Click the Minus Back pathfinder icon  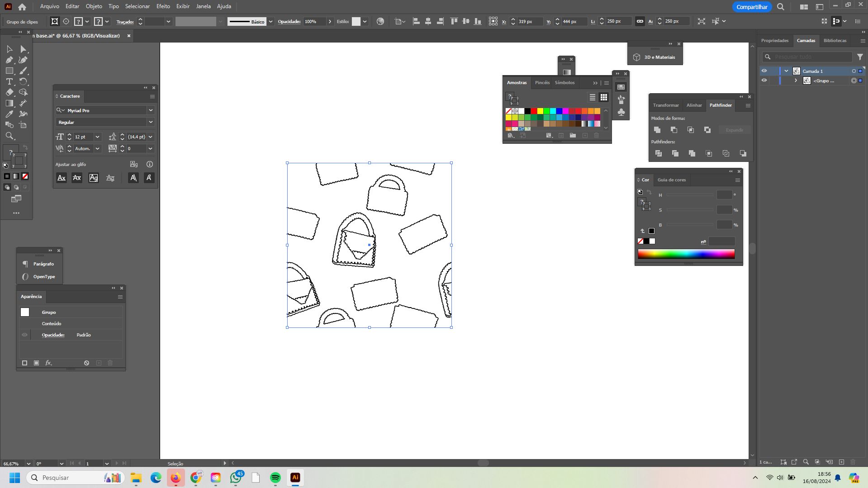point(743,153)
